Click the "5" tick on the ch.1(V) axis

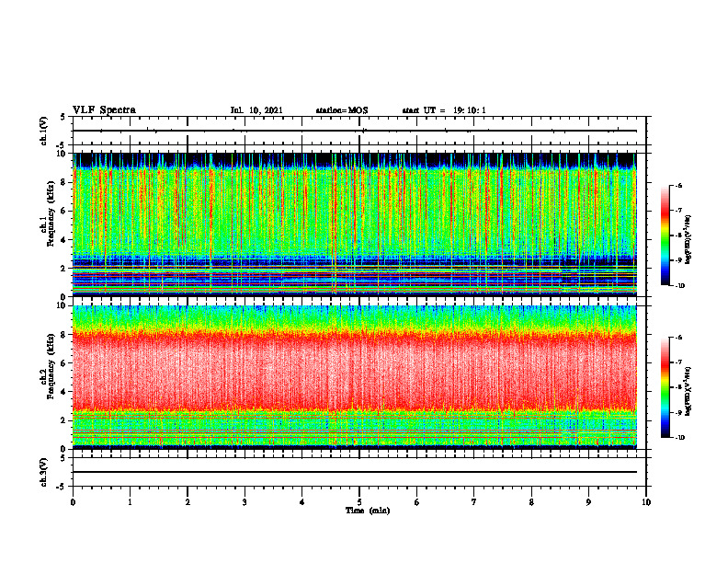click(x=64, y=118)
